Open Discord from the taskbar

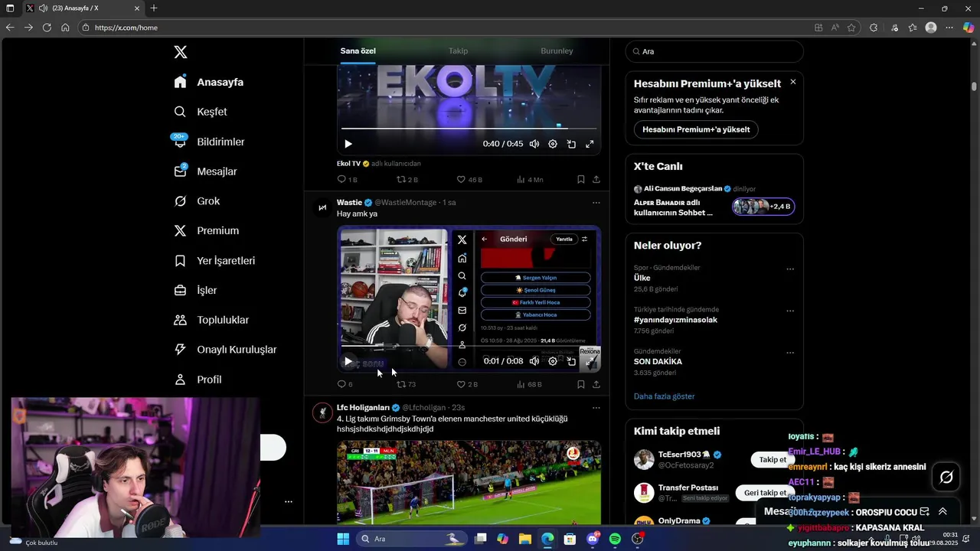(593, 539)
